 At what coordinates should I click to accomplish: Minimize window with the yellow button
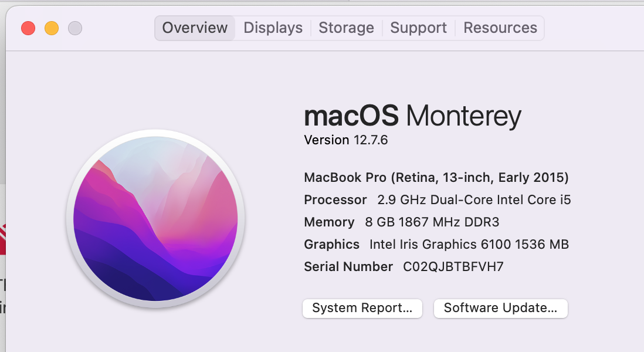click(x=52, y=28)
